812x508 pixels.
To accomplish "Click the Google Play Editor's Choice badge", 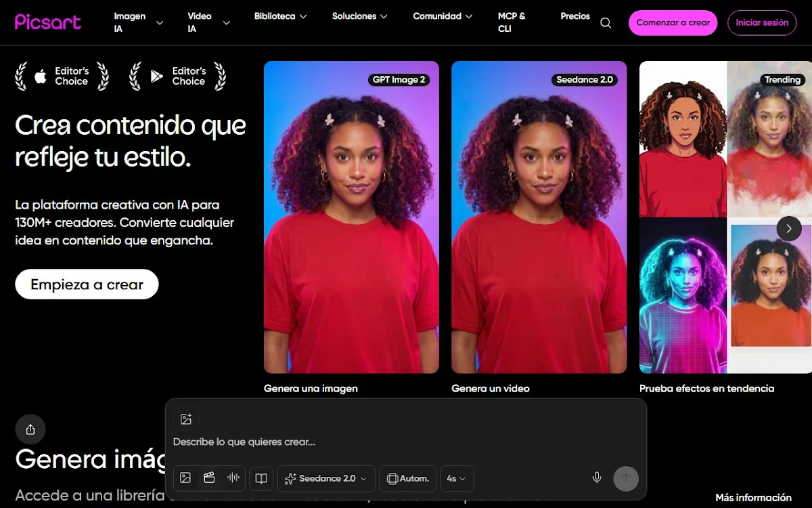I will click(x=178, y=76).
